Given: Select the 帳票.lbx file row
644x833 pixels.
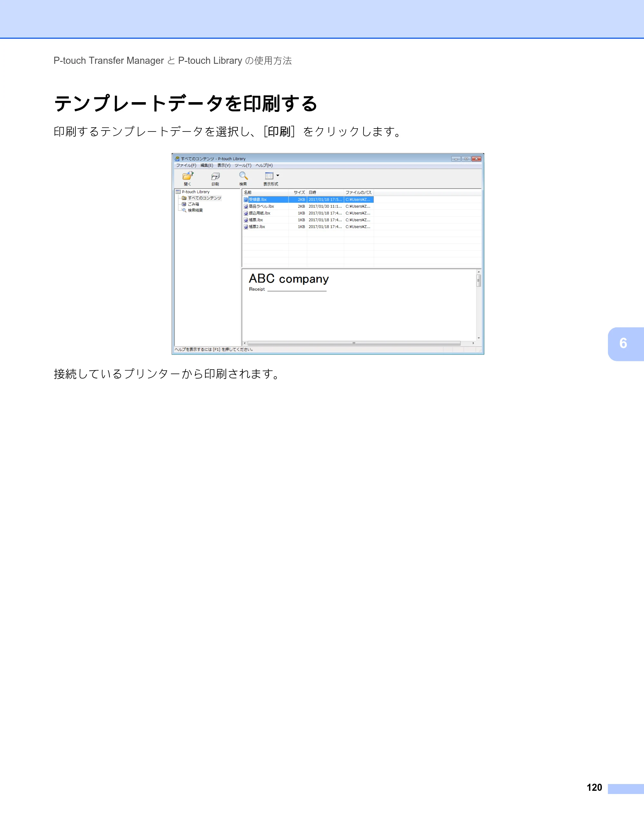Looking at the screenshot, I should (308, 220).
